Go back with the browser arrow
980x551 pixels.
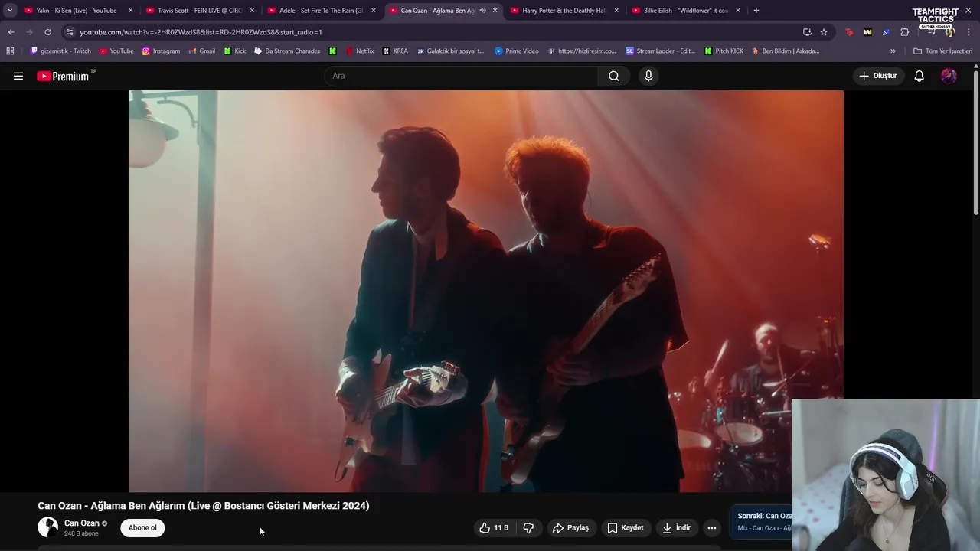pyautogui.click(x=11, y=32)
